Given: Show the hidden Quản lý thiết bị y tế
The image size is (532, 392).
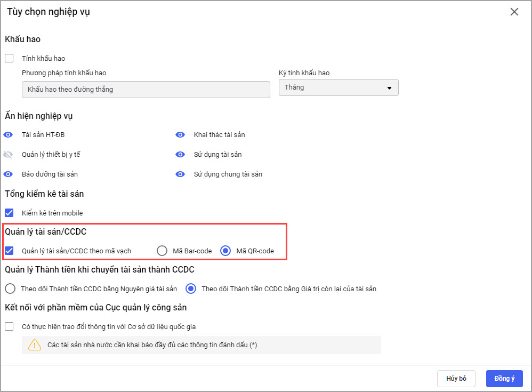Looking at the screenshot, I should [x=8, y=155].
